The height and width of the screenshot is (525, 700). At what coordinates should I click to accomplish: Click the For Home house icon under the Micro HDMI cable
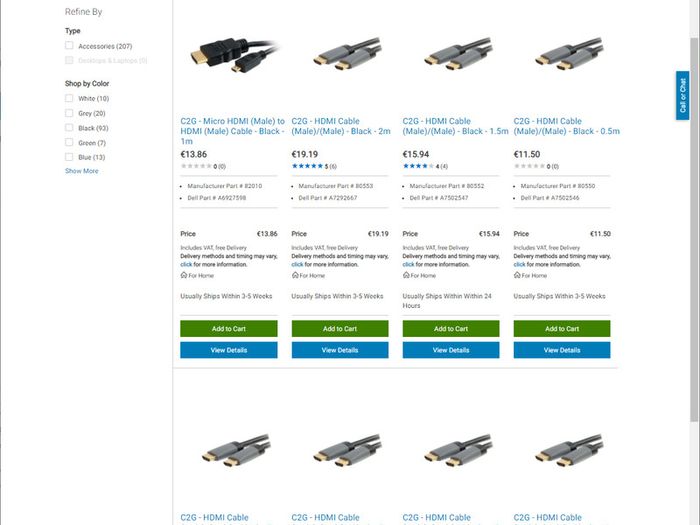[183, 275]
